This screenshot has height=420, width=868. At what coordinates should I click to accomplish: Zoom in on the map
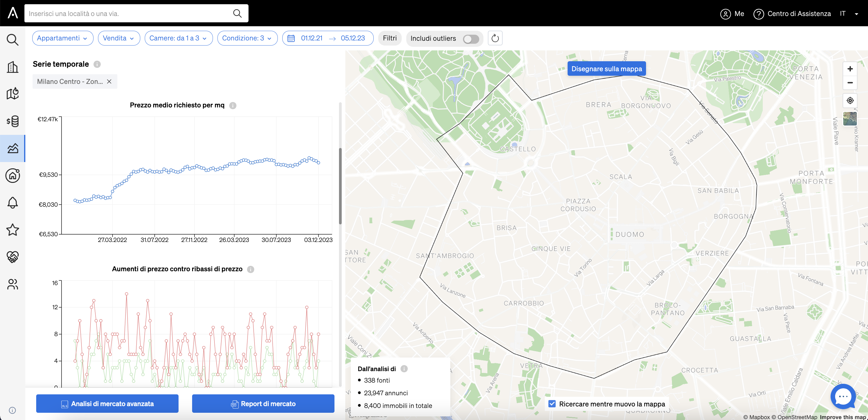[850, 69]
